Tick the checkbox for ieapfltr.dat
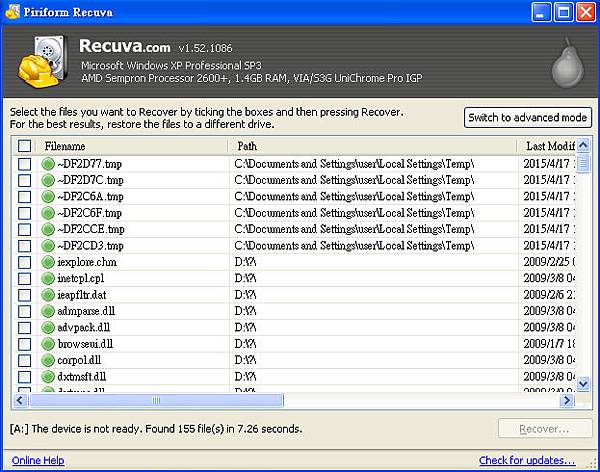The width and height of the screenshot is (600, 472). click(24, 295)
